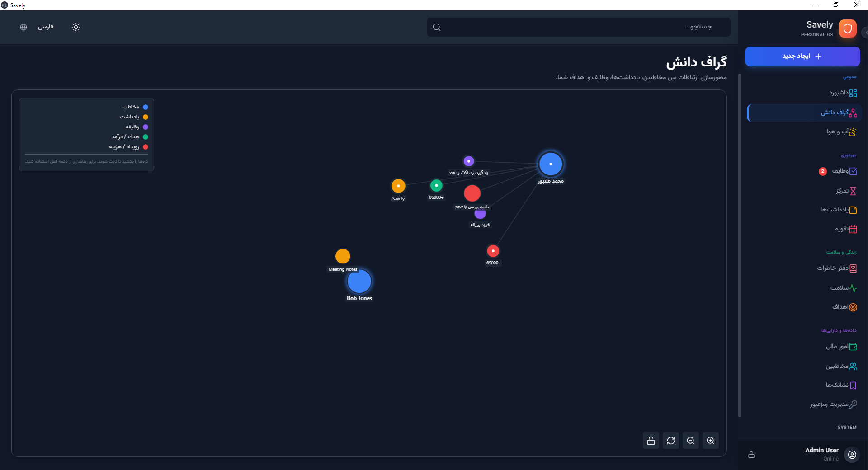This screenshot has height=470, width=868.
Task: Reset the graph with refresh icon
Action: point(670,441)
